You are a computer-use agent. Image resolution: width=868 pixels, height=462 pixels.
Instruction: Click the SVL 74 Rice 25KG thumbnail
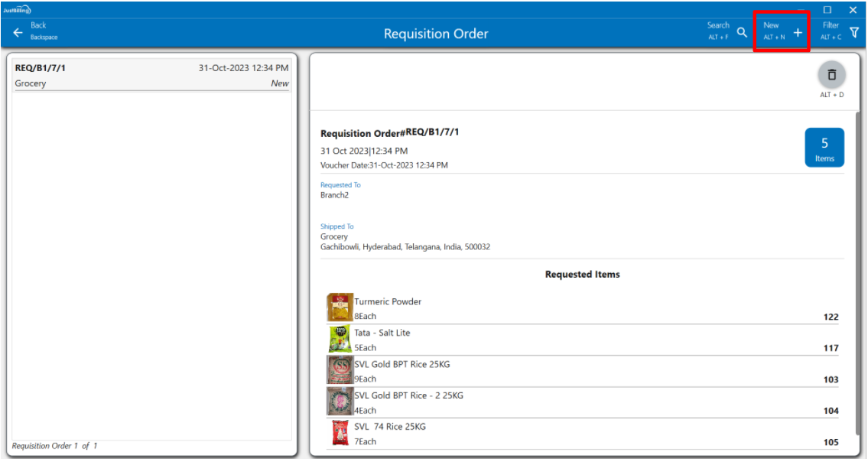coord(340,433)
